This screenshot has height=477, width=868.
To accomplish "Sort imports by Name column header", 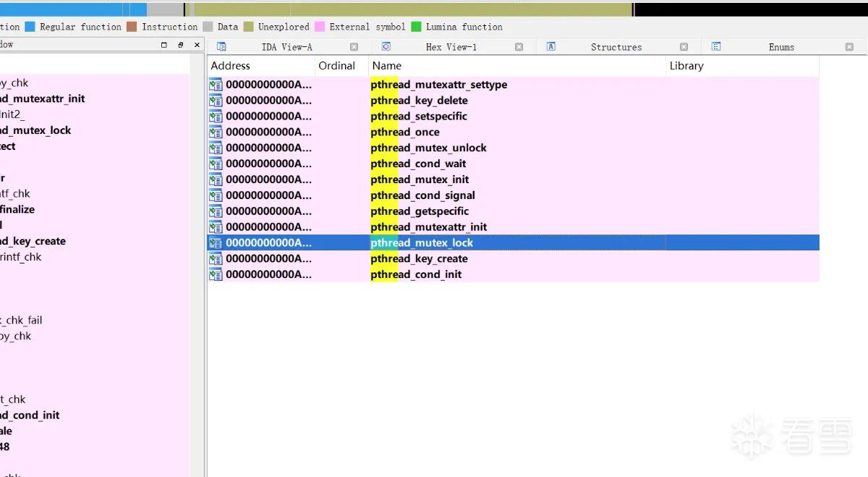I will point(517,66).
